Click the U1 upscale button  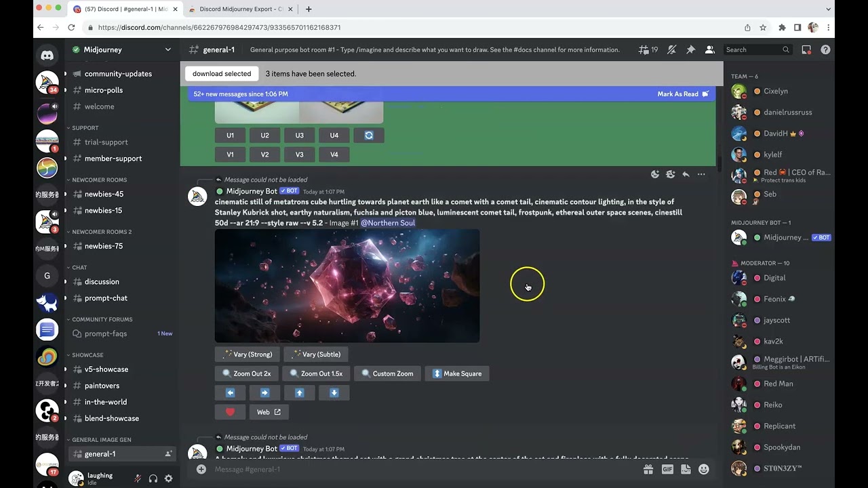coord(231,136)
